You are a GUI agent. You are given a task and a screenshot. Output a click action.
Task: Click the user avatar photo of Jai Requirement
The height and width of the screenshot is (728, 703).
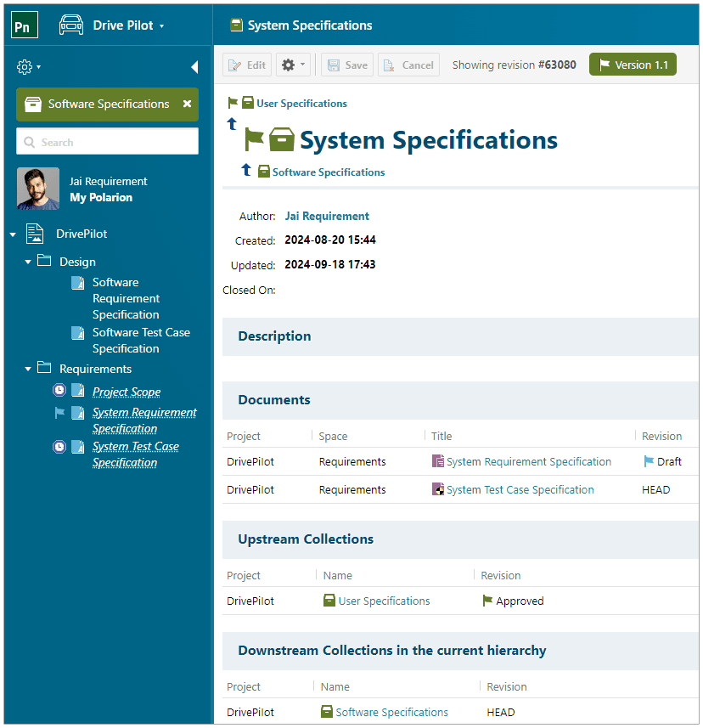(38, 189)
